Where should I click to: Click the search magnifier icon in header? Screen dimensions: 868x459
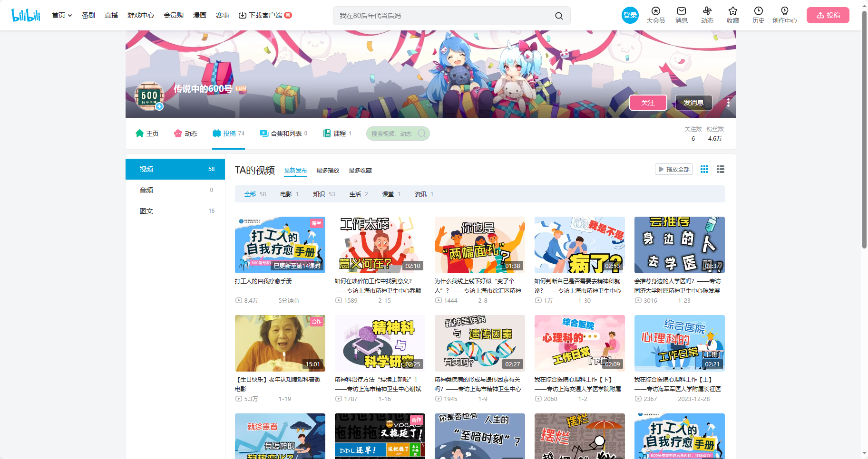coord(559,16)
